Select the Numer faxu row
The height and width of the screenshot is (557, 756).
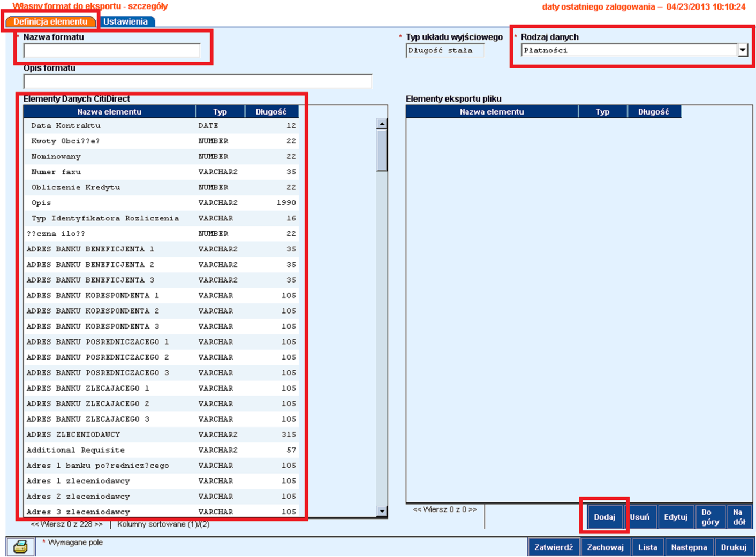(x=161, y=172)
